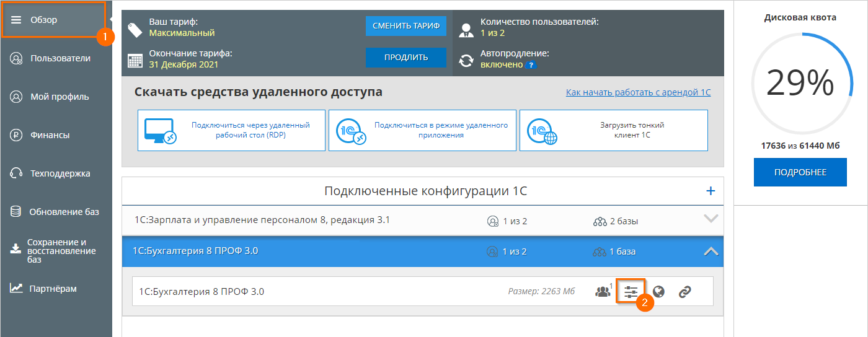Open link Как начать работать с арендой 1С
Viewport: 868px width, 337px height.
(x=639, y=92)
